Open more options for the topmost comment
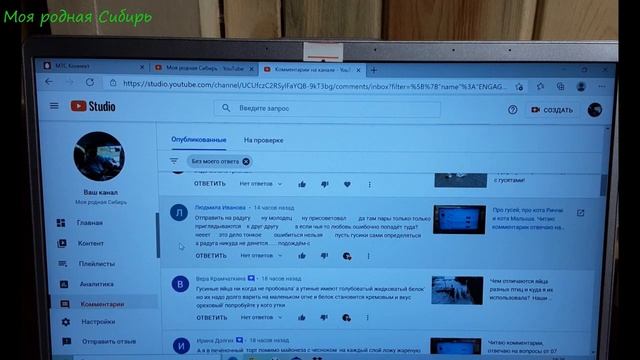 click(369, 184)
